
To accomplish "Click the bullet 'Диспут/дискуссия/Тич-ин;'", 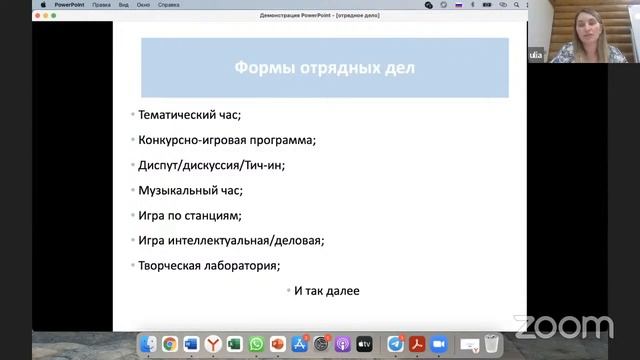I will [x=211, y=165].
